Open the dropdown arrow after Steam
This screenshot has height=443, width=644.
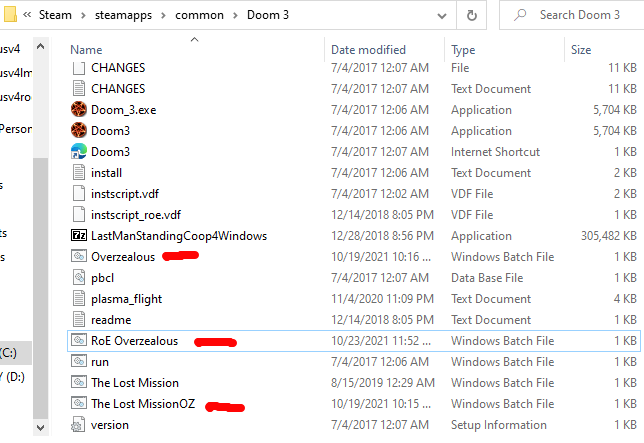(x=83, y=16)
